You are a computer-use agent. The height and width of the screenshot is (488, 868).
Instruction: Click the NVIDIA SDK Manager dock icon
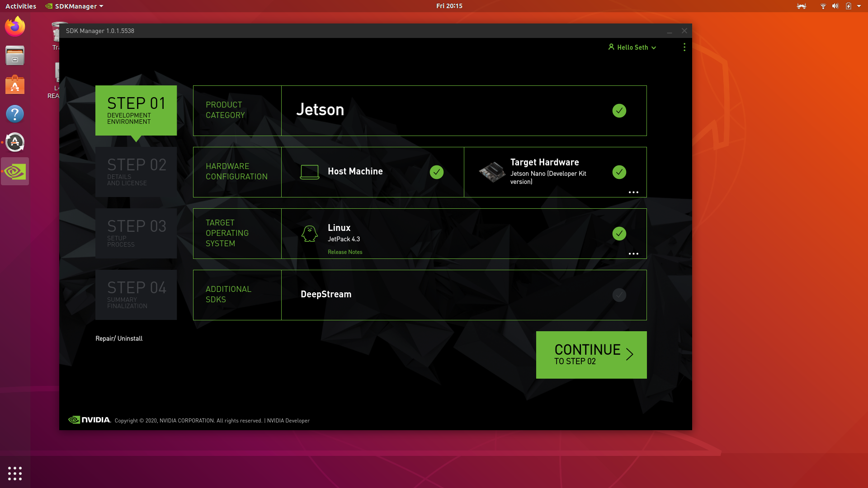[15, 172]
